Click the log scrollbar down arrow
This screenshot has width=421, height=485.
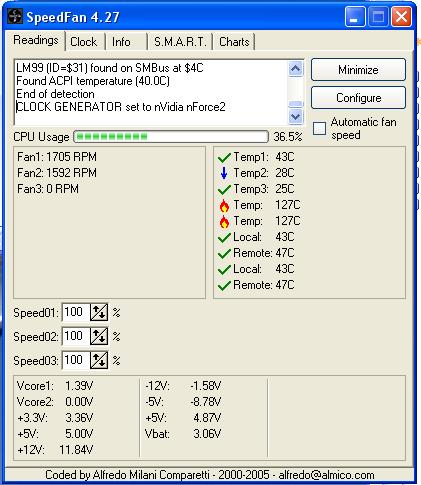point(296,117)
